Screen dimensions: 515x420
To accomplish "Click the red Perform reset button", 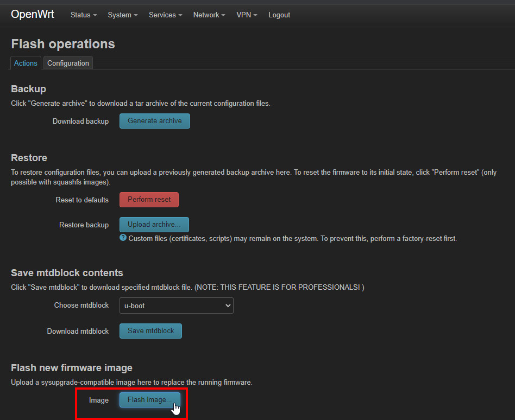I will (x=149, y=200).
